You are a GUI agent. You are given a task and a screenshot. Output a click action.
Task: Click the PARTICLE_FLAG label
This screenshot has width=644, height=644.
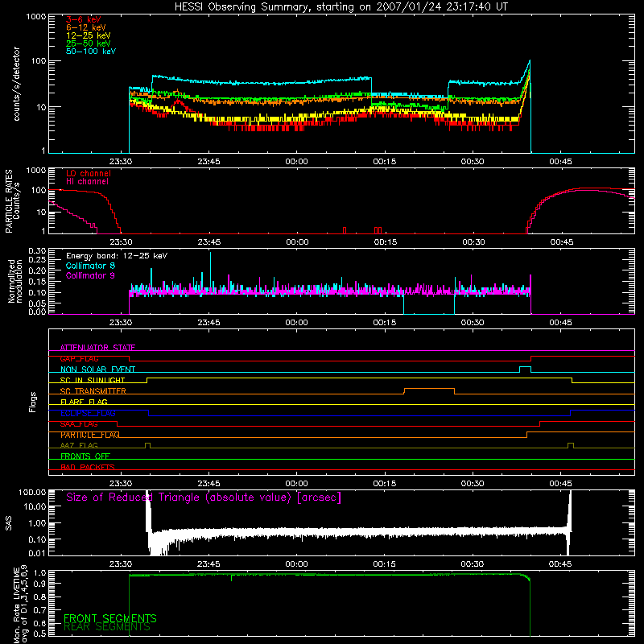point(90,435)
